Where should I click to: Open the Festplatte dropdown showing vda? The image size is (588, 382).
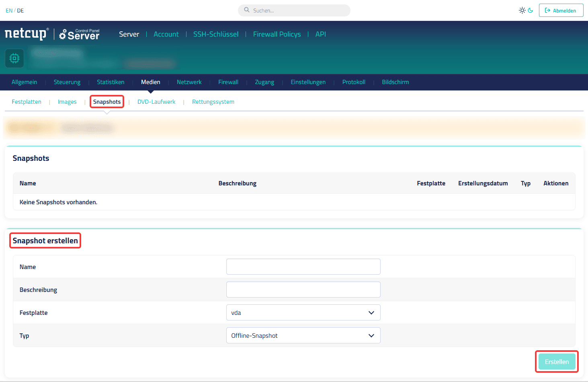click(x=303, y=312)
